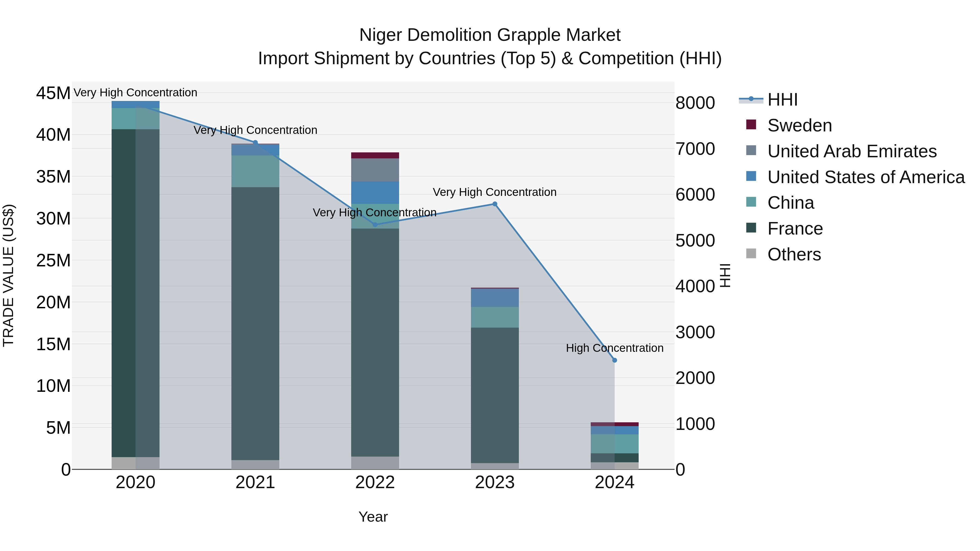Select the Others segment of 2022 bar
This screenshot has width=980, height=551.
click(x=375, y=463)
